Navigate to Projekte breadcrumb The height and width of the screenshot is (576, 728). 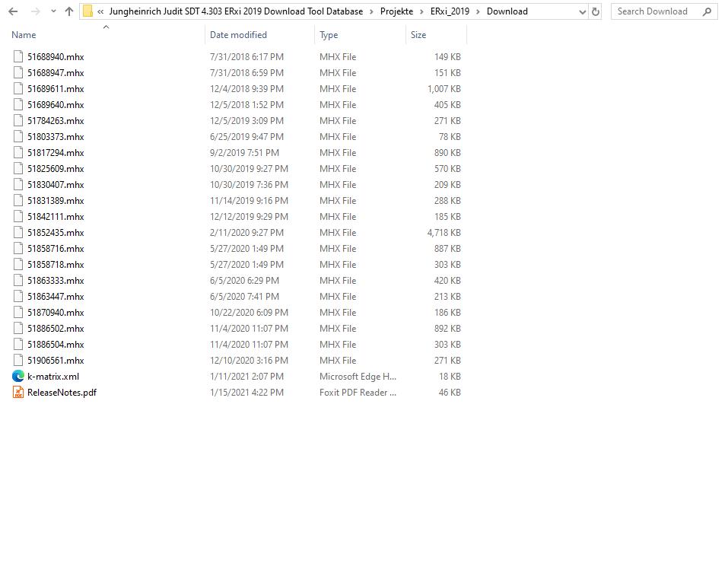pos(396,11)
